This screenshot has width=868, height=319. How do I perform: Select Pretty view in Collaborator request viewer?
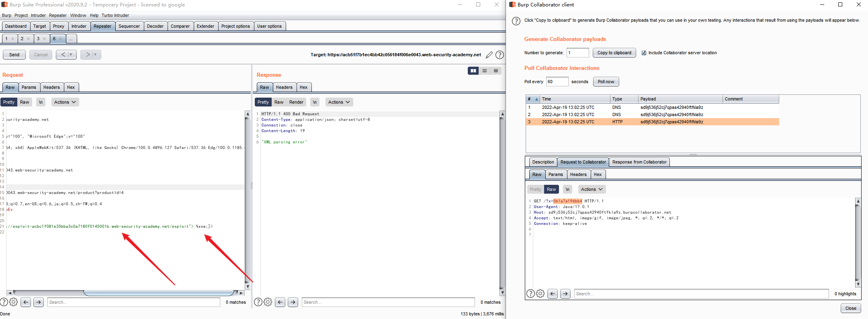535,189
